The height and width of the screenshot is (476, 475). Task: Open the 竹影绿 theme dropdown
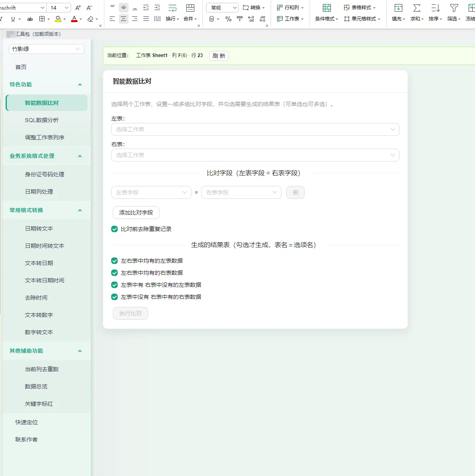pyautogui.click(x=47, y=49)
